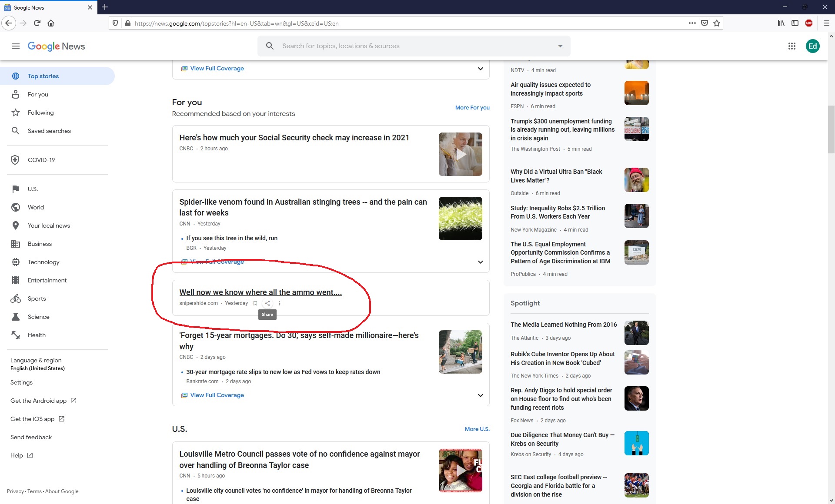
Task: Click More U.S. link
Action: coord(477,429)
